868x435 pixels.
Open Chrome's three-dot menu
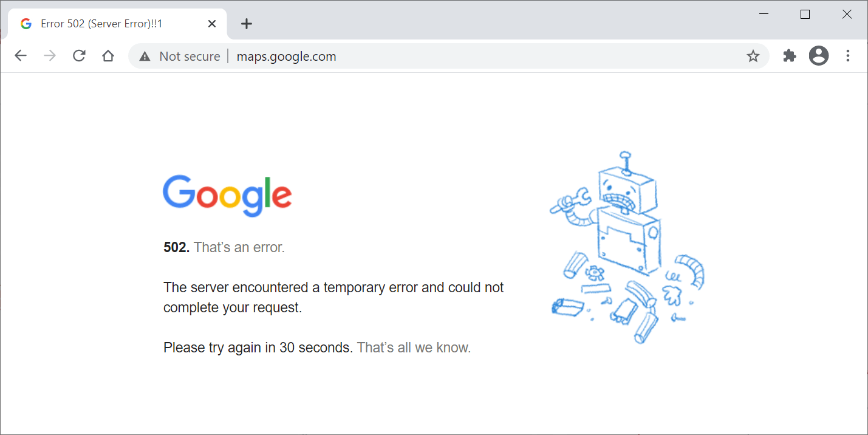[x=848, y=56]
